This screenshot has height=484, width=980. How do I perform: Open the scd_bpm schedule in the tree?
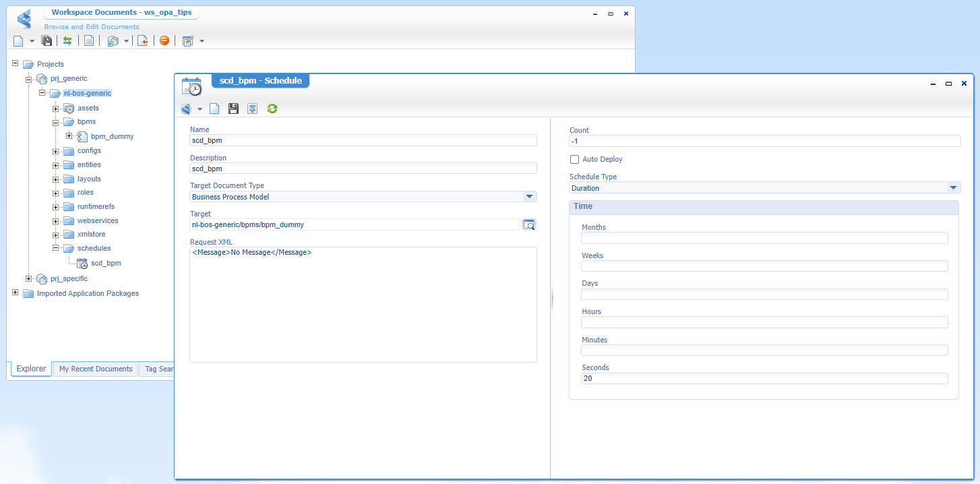pyautogui.click(x=106, y=264)
